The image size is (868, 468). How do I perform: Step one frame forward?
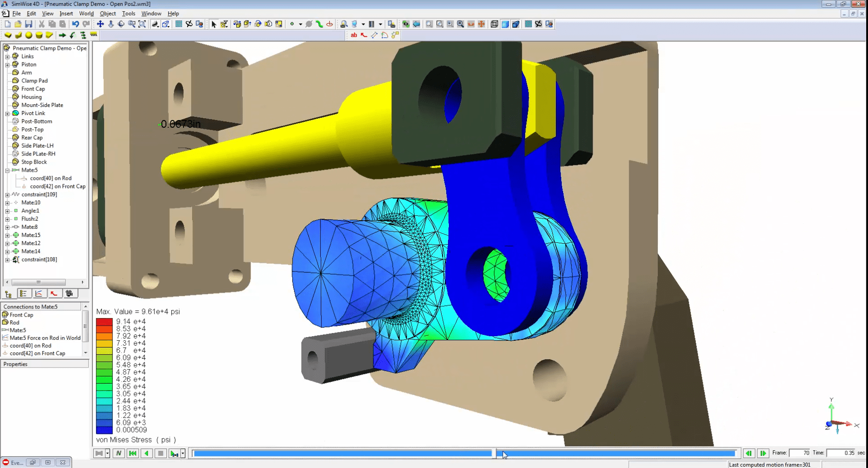[x=763, y=453]
